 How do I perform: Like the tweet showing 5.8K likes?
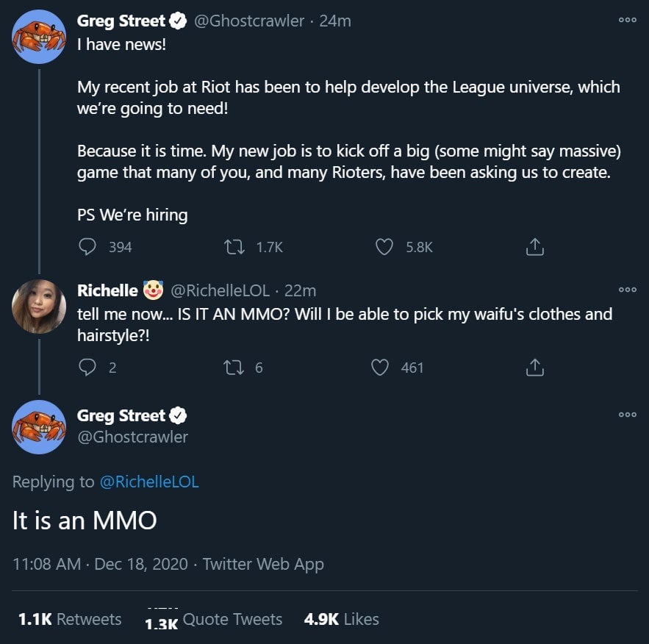(384, 247)
